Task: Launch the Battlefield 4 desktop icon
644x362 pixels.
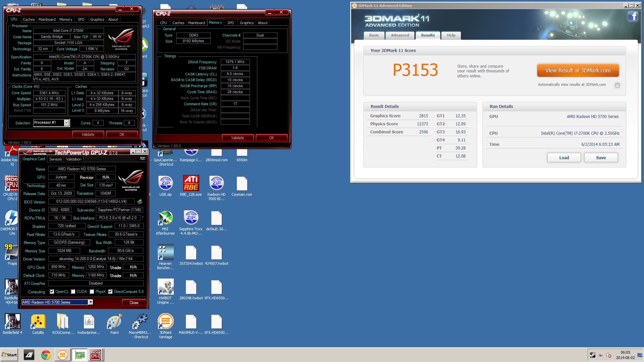Action: (12, 324)
